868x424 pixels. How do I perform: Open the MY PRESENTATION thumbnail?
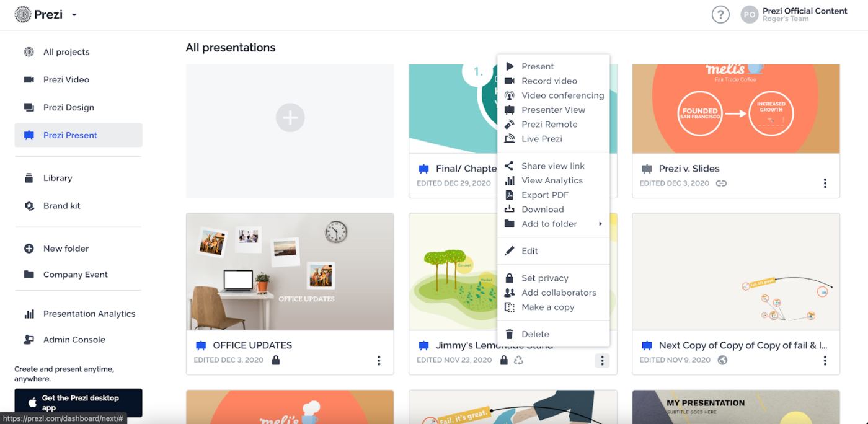click(736, 407)
